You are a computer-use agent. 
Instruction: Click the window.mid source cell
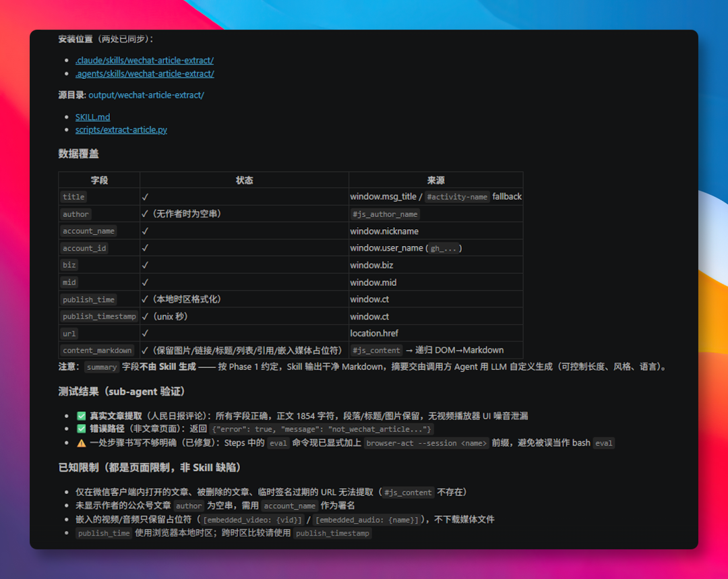436,282
